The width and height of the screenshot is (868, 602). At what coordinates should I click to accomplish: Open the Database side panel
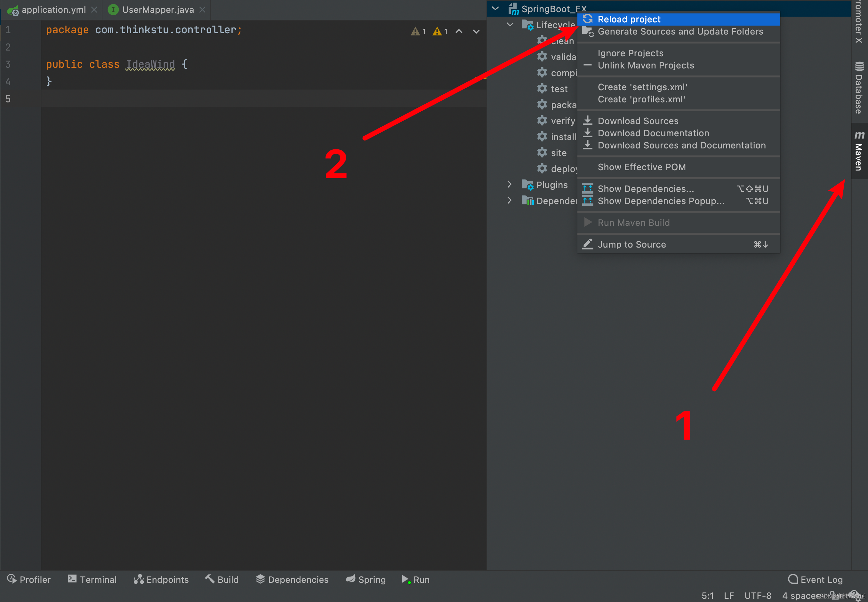coord(859,88)
